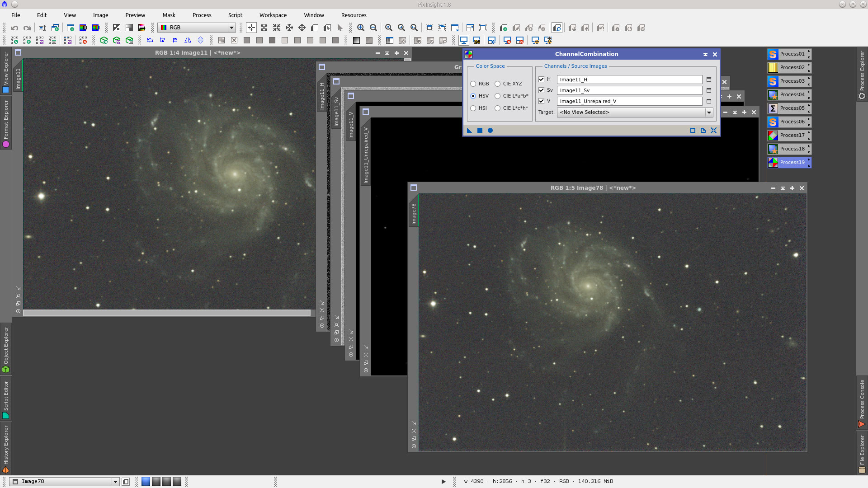This screenshot has width=868, height=488.
Task: Open the RGB channel selector dropdown in the toolbar
Action: pyautogui.click(x=231, y=28)
